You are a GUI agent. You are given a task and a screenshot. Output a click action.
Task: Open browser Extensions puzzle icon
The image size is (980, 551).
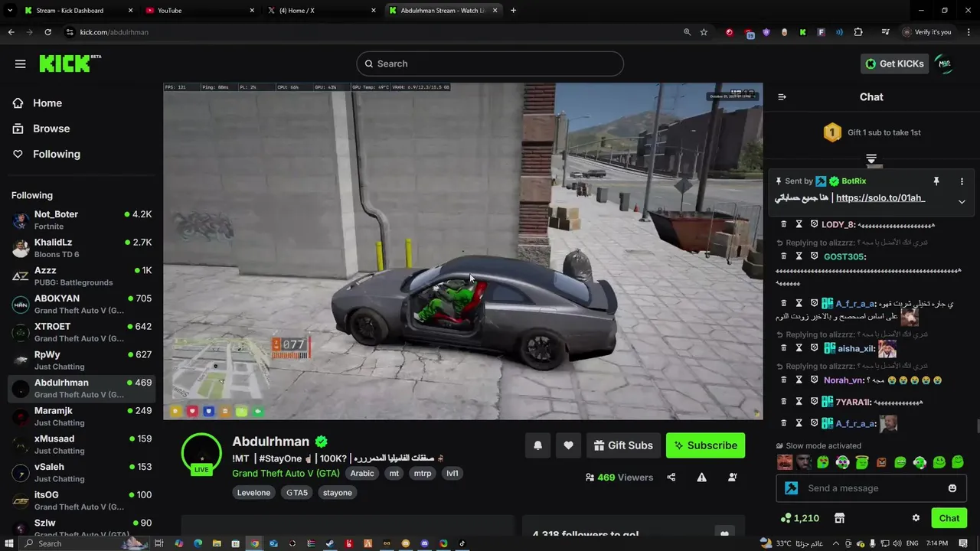point(858,32)
